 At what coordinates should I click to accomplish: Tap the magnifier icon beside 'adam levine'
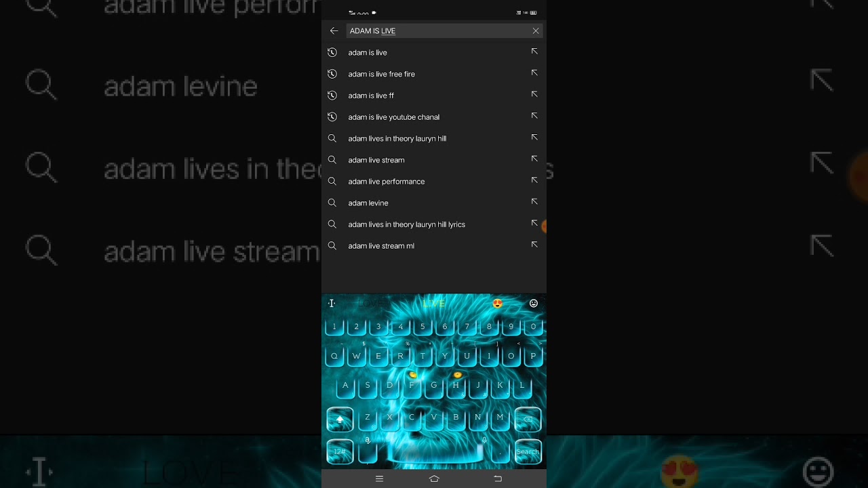point(332,203)
